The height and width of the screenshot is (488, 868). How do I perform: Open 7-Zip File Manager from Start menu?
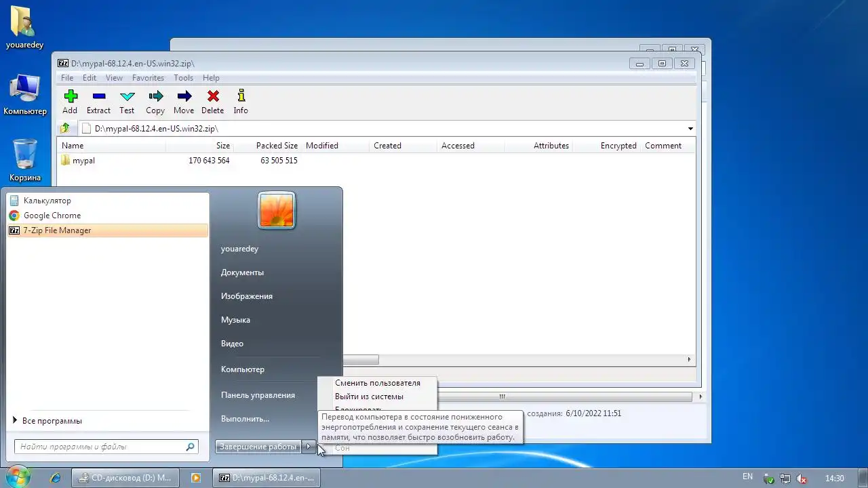(108, 230)
